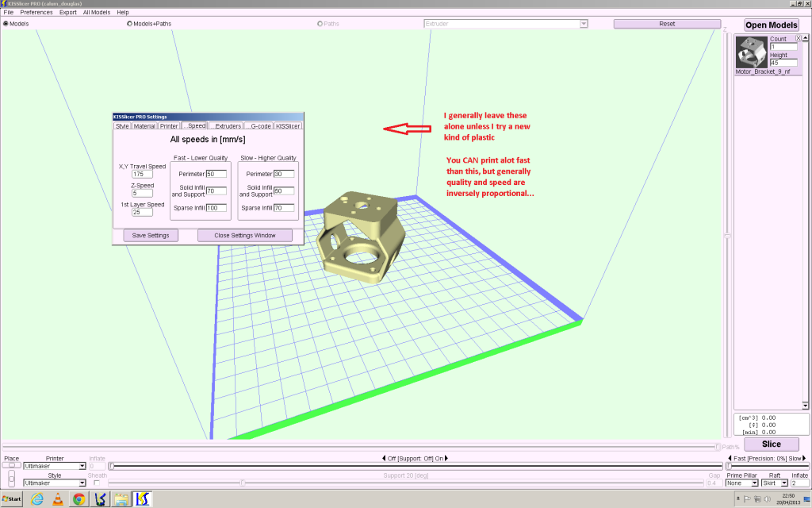The width and height of the screenshot is (812, 508).
Task: Click the model Count input field
Action: [x=783, y=47]
